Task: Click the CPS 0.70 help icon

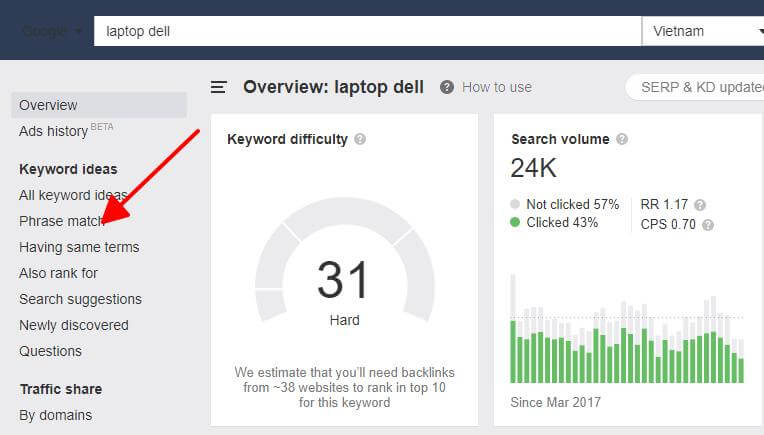Action: pyautogui.click(x=708, y=225)
